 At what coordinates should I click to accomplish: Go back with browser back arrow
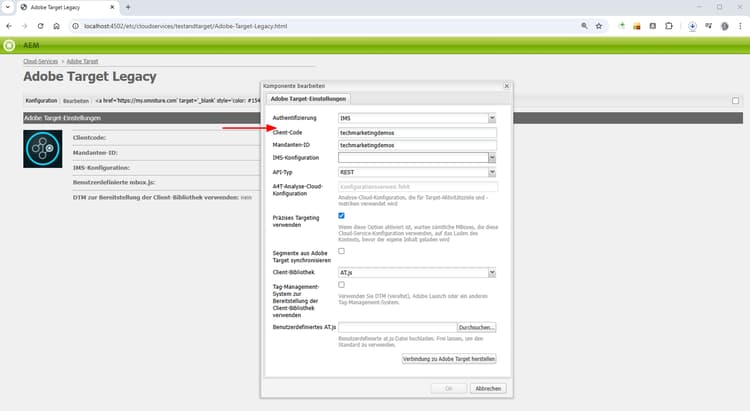[x=9, y=26]
